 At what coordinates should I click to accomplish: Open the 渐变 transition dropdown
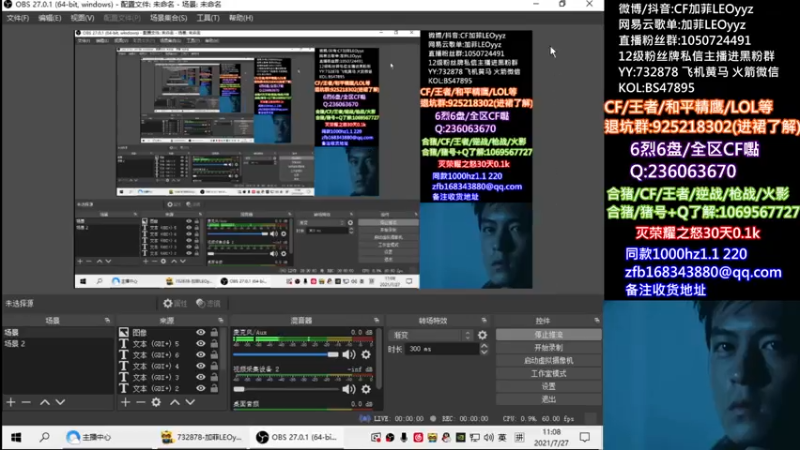coord(431,335)
